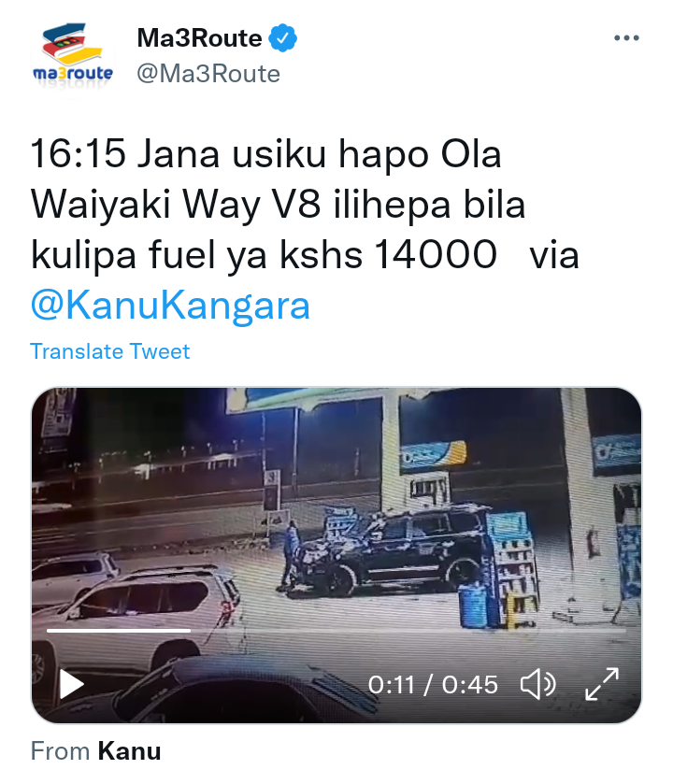Screen dimensions: 673x784
Task: Open the three-dot more options menu
Action: pos(626,38)
